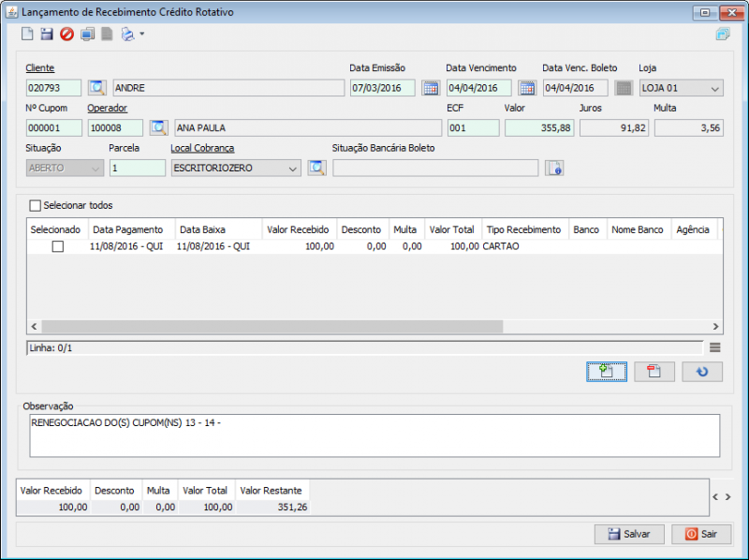Click the Selecionado column header
The height and width of the screenshot is (560, 749).
(x=58, y=229)
